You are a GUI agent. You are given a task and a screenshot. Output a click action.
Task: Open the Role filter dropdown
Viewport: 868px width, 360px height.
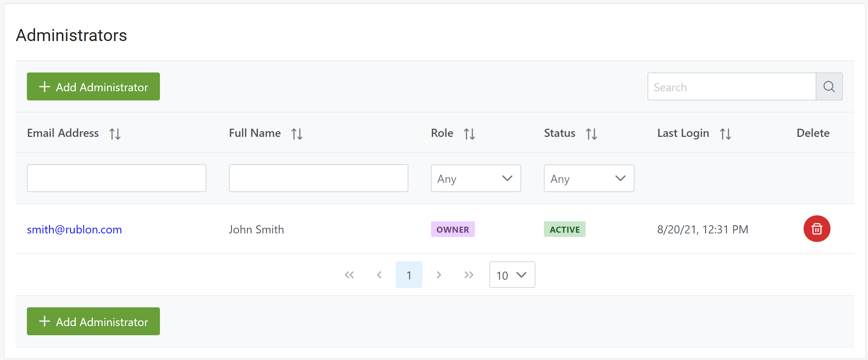tap(476, 178)
